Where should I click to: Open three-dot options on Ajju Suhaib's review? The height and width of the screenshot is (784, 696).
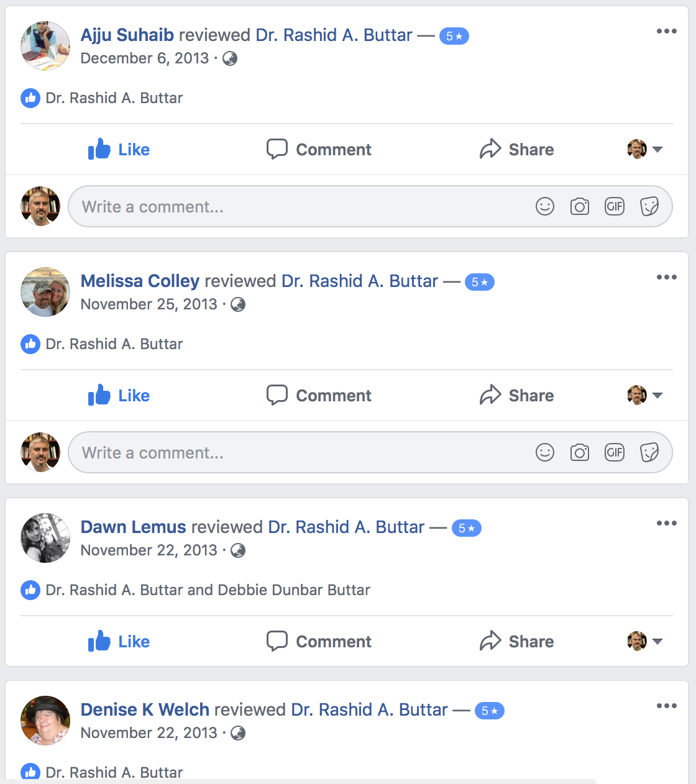coord(667,31)
